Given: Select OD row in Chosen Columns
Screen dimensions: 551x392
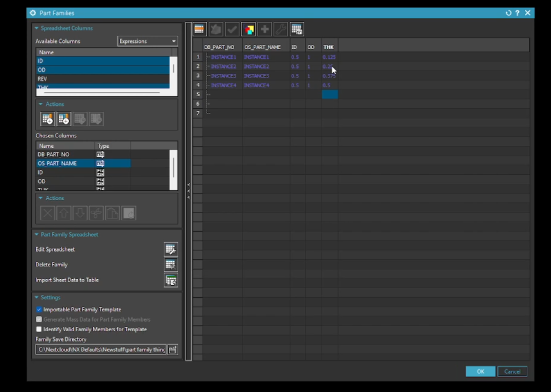Looking at the screenshot, I should pos(83,181).
